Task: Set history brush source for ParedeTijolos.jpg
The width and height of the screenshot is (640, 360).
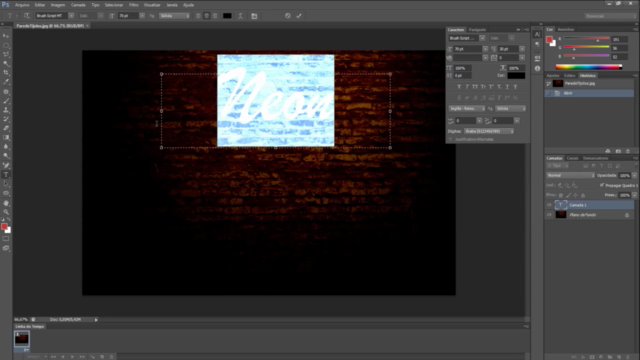Action: [549, 83]
